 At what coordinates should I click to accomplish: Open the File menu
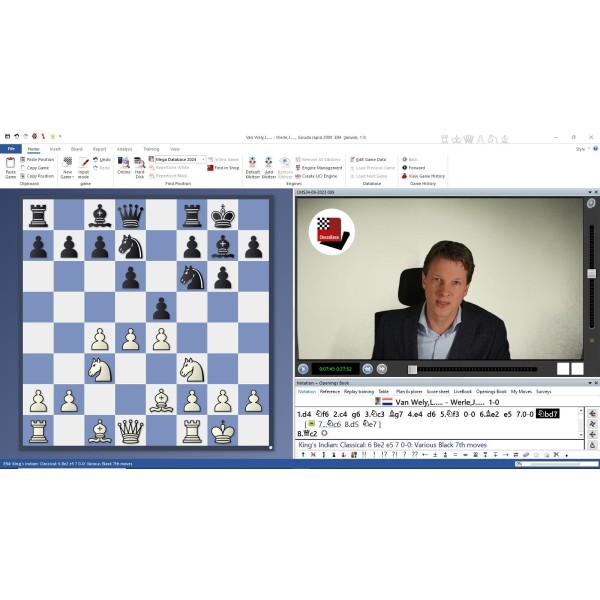click(11, 148)
